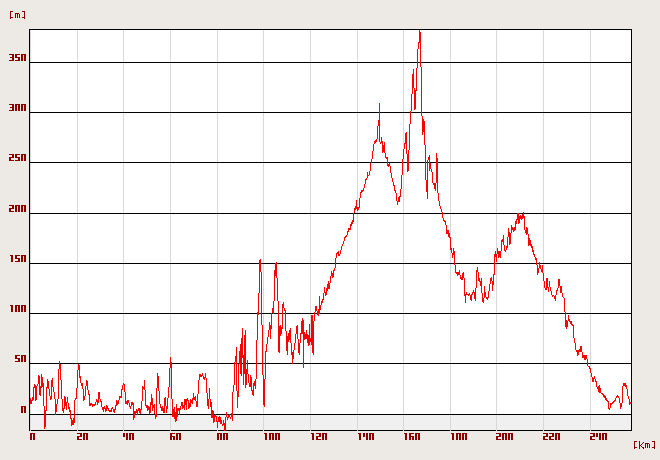Click the sharp spike reaching 150 m before 100 km
660x460 pixels.
point(260,261)
